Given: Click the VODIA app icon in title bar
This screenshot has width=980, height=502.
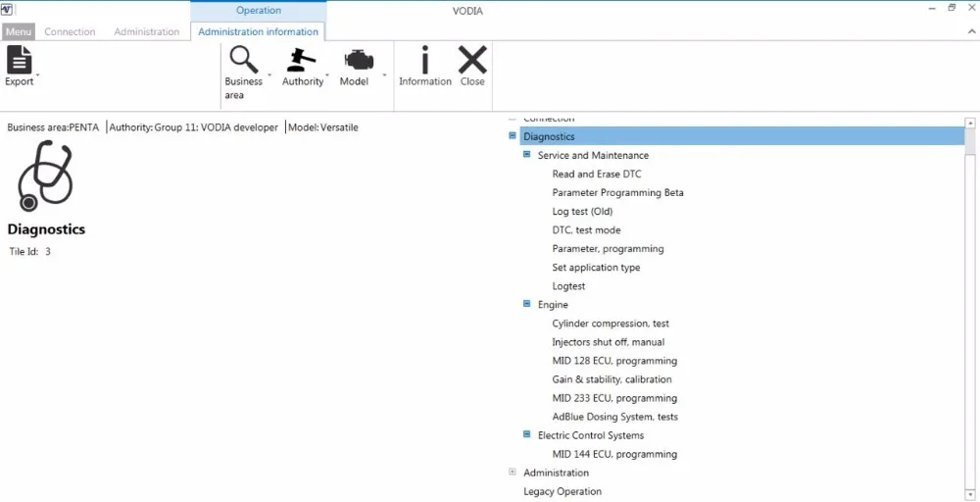Looking at the screenshot, I should (x=7, y=10).
